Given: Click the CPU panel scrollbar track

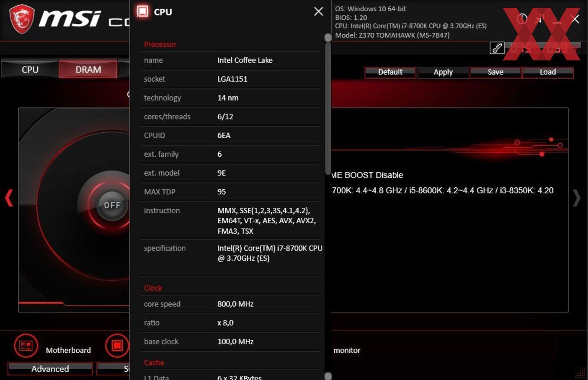Looking at the screenshot, I should click(328, 207).
